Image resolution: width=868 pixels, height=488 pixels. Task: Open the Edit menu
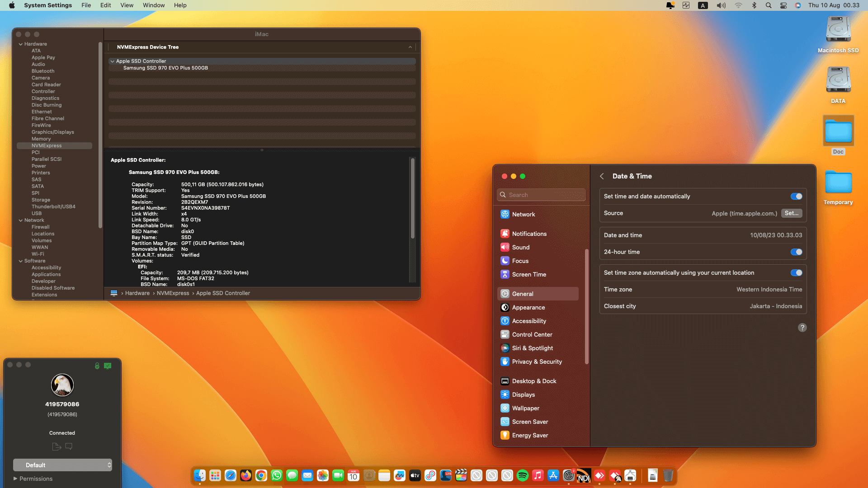click(105, 5)
